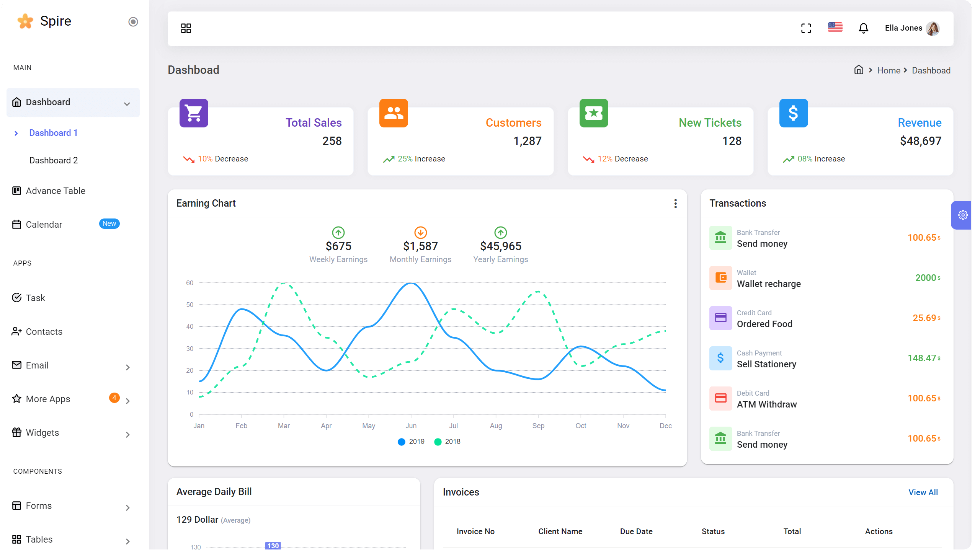
Task: Click the home icon in the breadcrumb
Action: (x=859, y=70)
